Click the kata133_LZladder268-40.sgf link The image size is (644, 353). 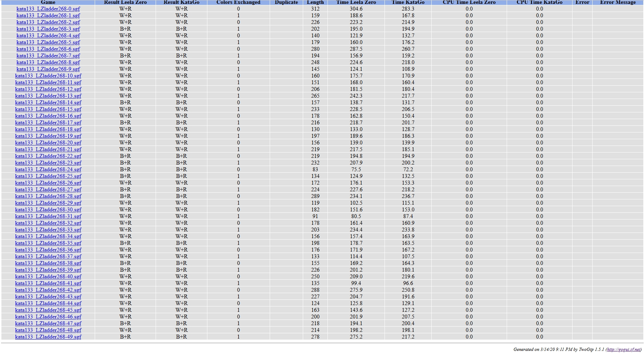48,277
